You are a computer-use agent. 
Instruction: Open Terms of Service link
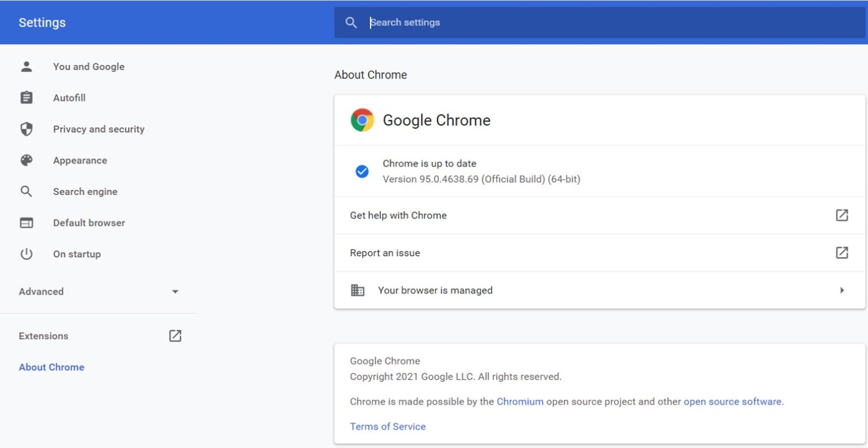(x=388, y=427)
